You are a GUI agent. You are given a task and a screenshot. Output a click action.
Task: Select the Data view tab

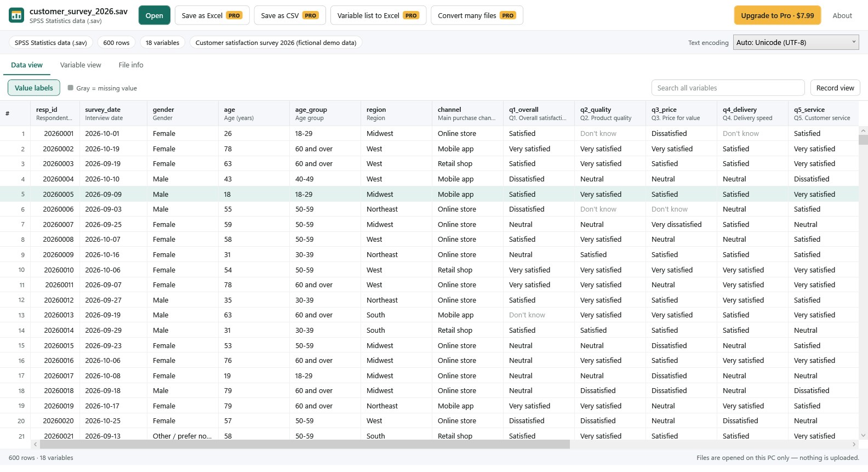tap(27, 65)
